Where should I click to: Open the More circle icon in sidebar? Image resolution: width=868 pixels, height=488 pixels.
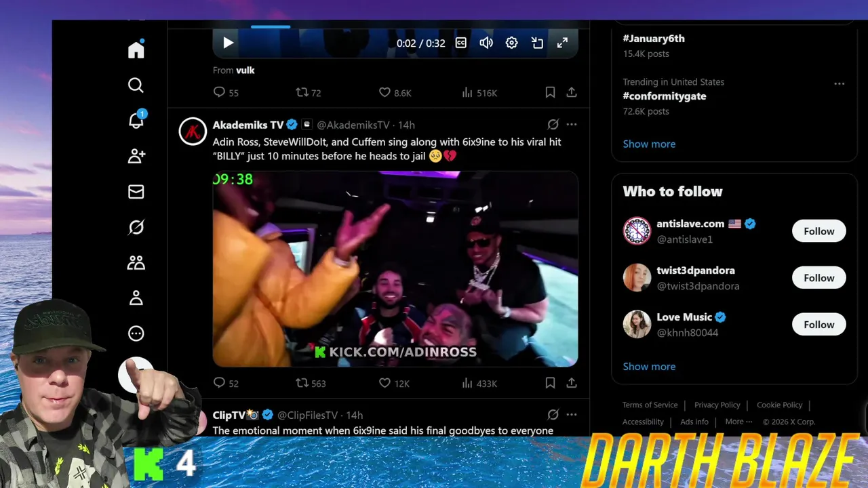click(x=136, y=333)
